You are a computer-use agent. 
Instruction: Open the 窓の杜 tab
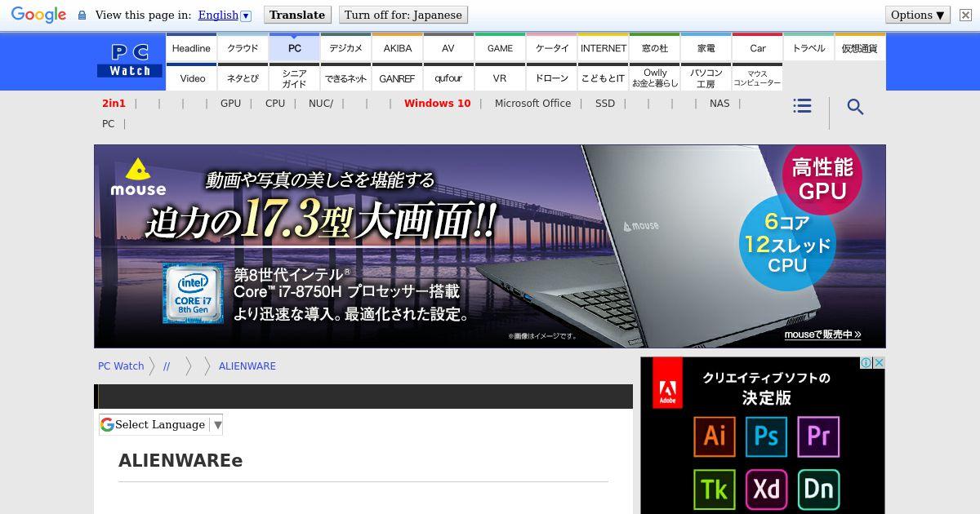pos(654,48)
